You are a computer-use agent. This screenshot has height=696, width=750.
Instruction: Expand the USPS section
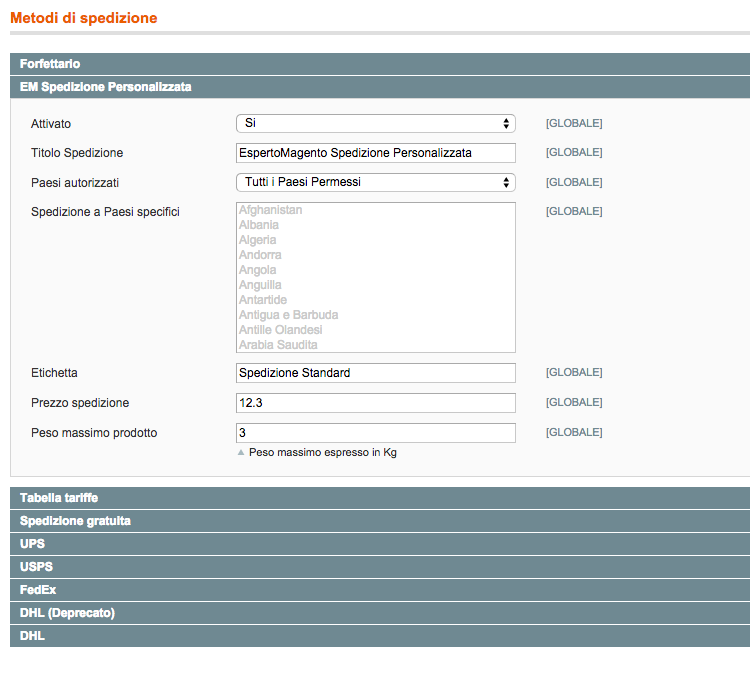coord(380,567)
